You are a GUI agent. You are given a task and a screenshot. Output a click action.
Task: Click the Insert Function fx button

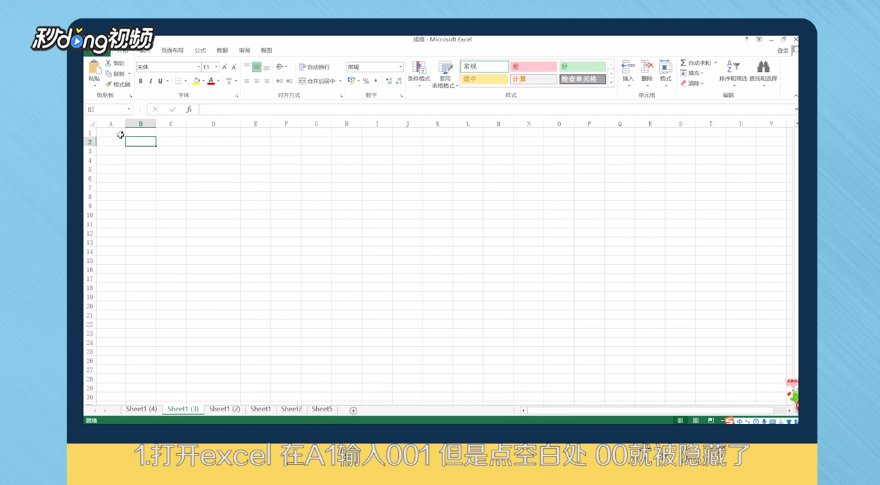189,109
